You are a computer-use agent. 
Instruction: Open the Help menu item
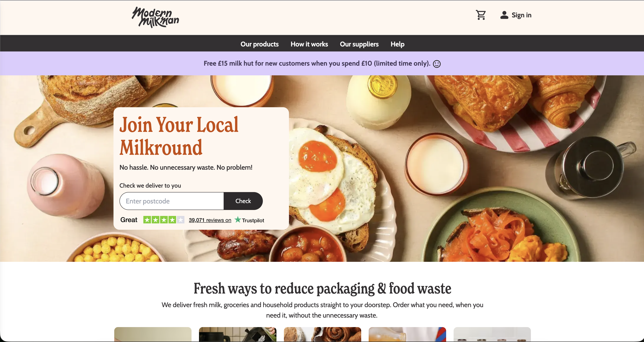pyautogui.click(x=397, y=44)
